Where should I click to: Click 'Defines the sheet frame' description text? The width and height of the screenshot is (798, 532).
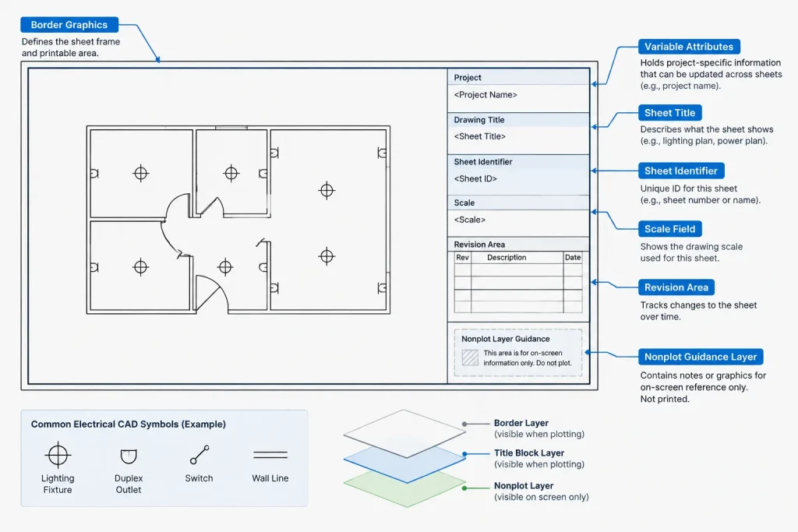pos(71,42)
